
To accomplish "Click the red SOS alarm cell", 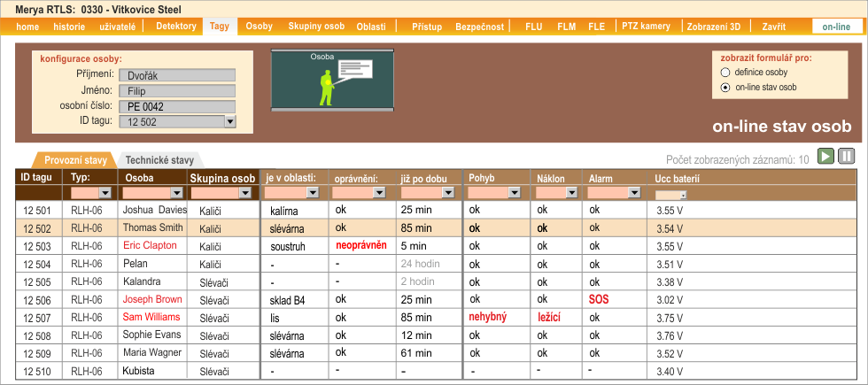I will pyautogui.click(x=599, y=299).
